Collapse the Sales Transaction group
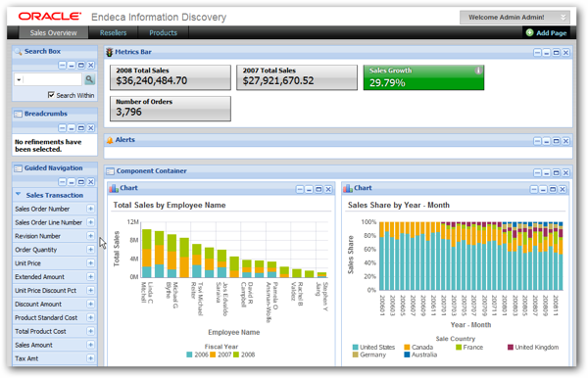The image size is (588, 378). pos(18,195)
